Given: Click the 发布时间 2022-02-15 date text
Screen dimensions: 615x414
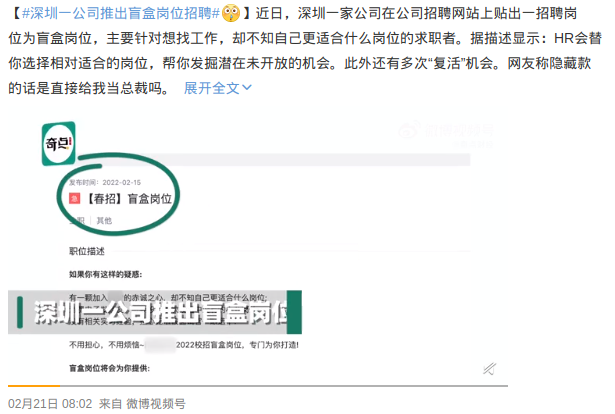Looking at the screenshot, I should (105, 183).
